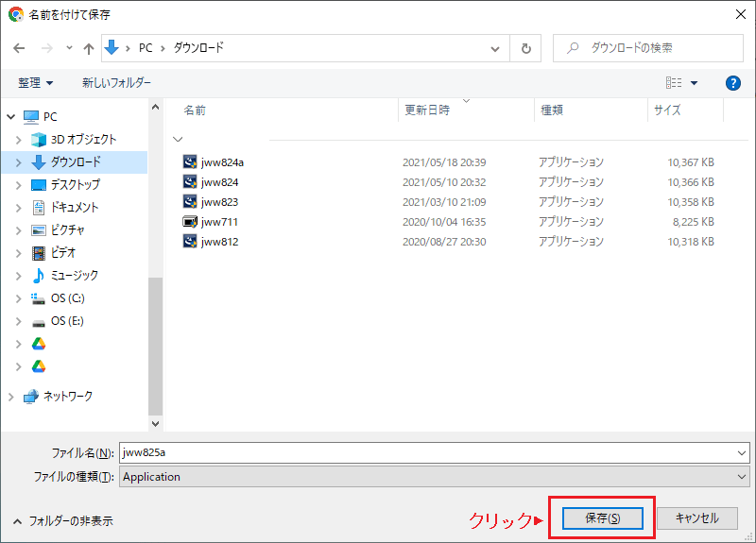Click the ダウンロードの検索 search box

click(648, 48)
